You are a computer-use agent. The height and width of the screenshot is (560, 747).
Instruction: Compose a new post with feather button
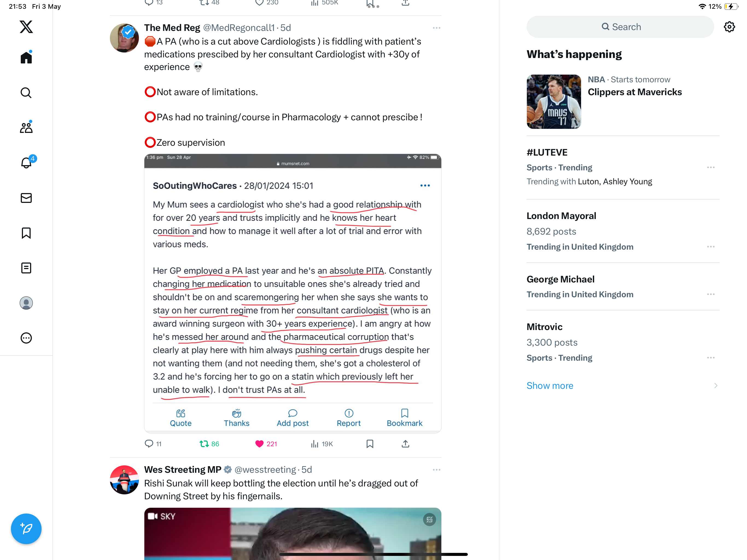point(26,529)
